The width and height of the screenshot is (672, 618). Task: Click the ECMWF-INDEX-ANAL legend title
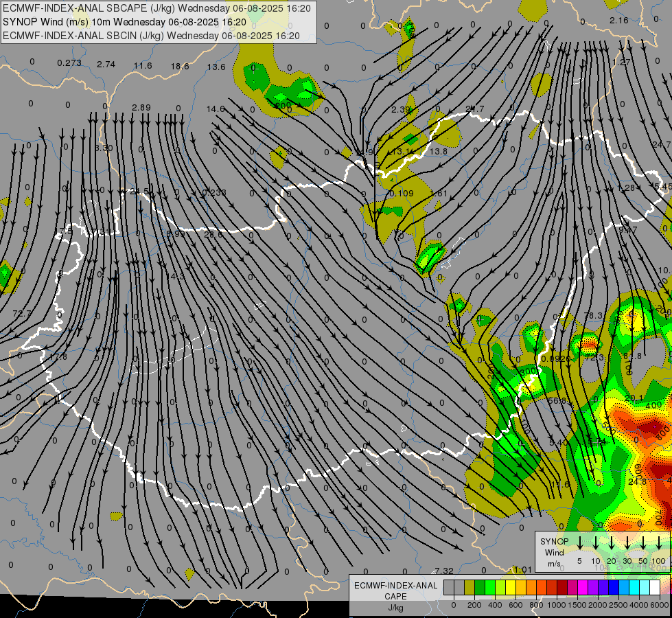(x=395, y=586)
